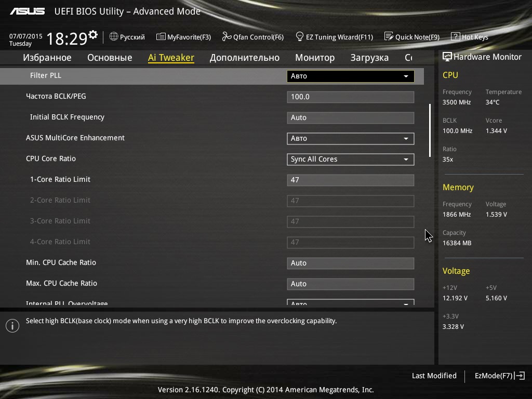
Task: Click the Max. CPU Cache Ratio field
Action: (351, 284)
